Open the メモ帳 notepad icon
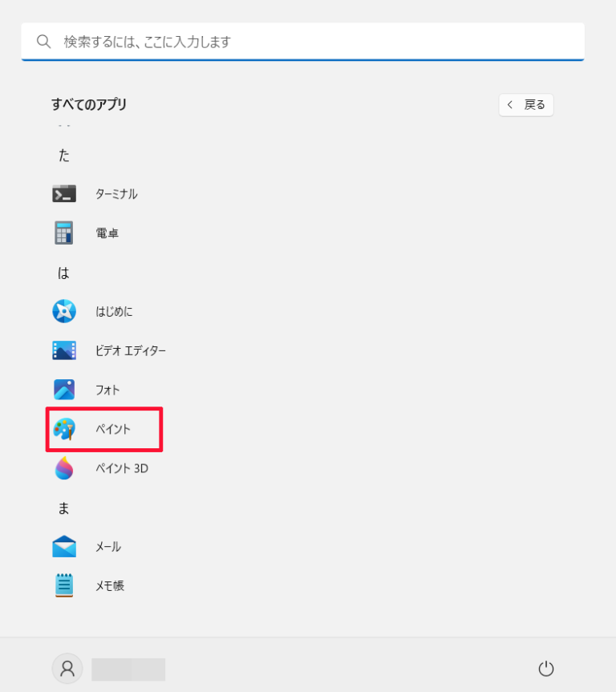The height and width of the screenshot is (692, 616). coord(64,585)
